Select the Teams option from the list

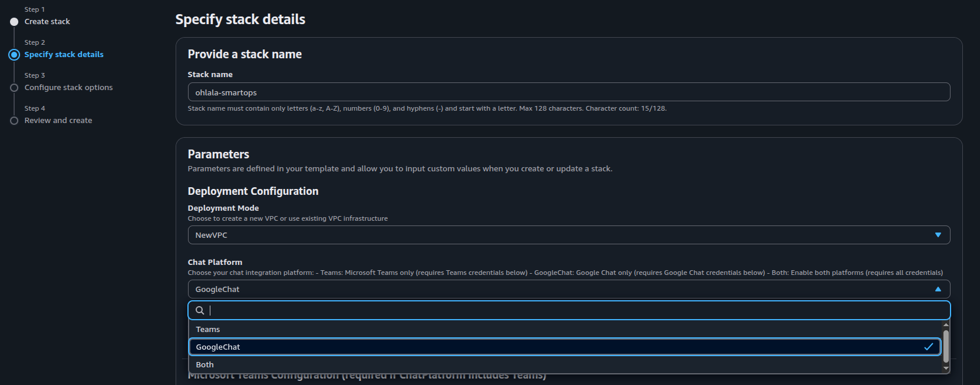pyautogui.click(x=208, y=329)
